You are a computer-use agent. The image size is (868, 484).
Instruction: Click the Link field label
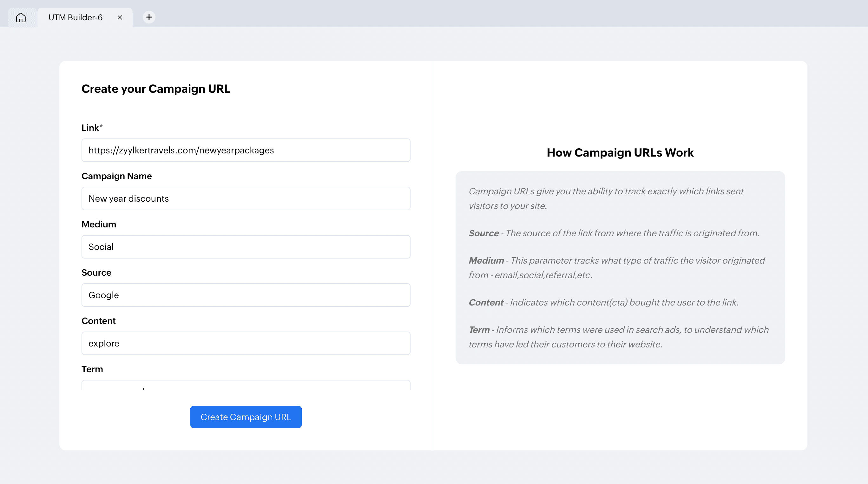click(x=90, y=127)
